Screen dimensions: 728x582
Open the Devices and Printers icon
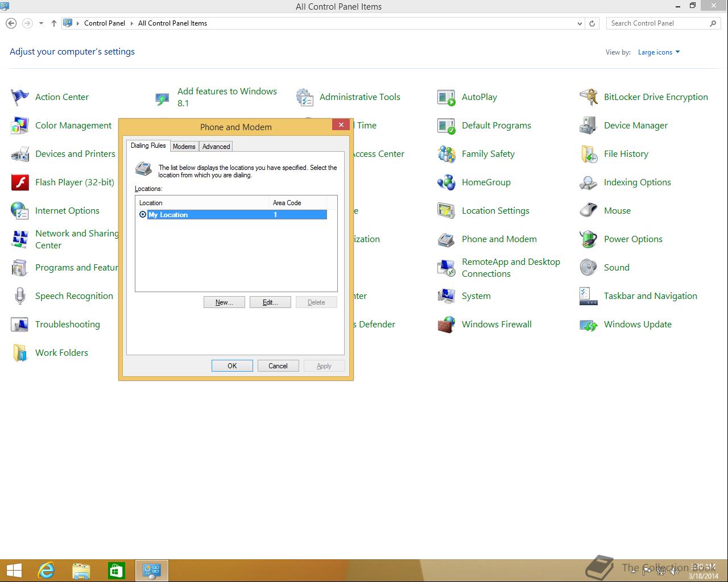pos(20,154)
